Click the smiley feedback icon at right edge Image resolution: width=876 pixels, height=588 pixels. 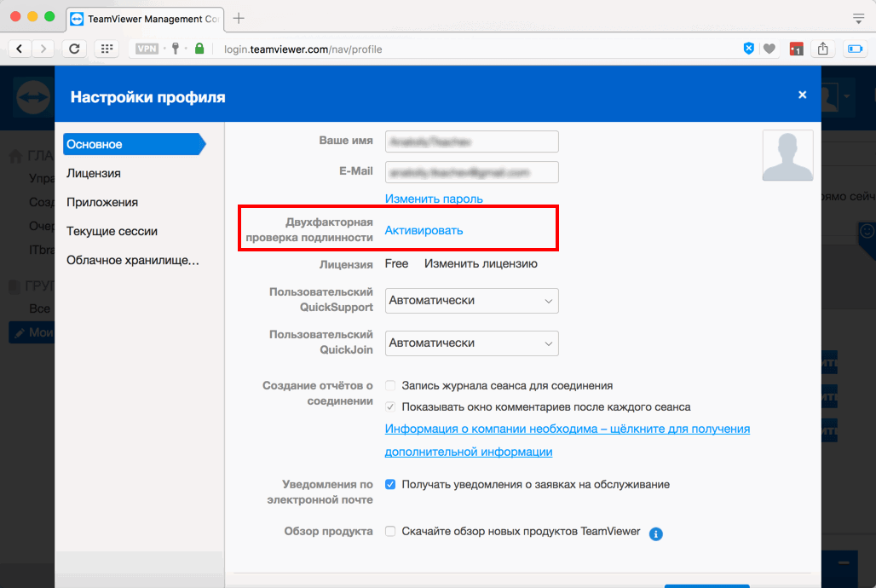tap(867, 231)
